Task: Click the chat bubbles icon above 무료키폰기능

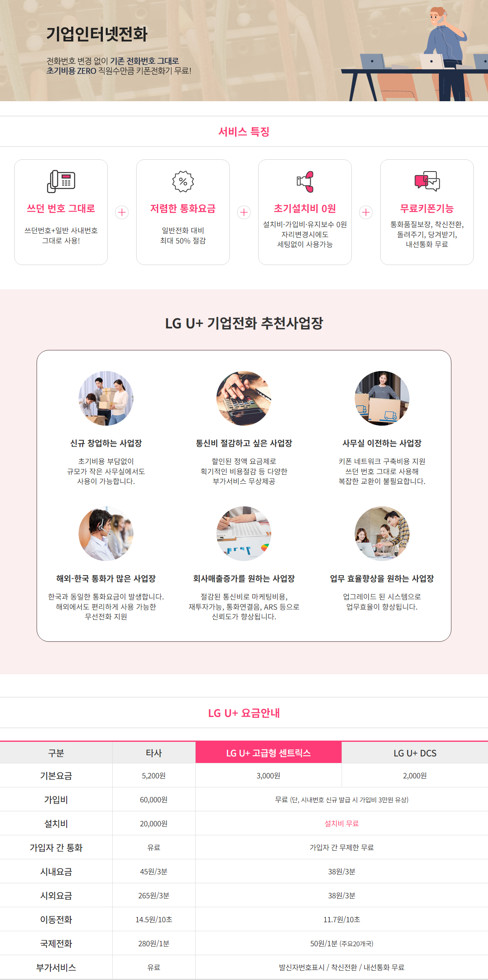Action: click(x=427, y=181)
